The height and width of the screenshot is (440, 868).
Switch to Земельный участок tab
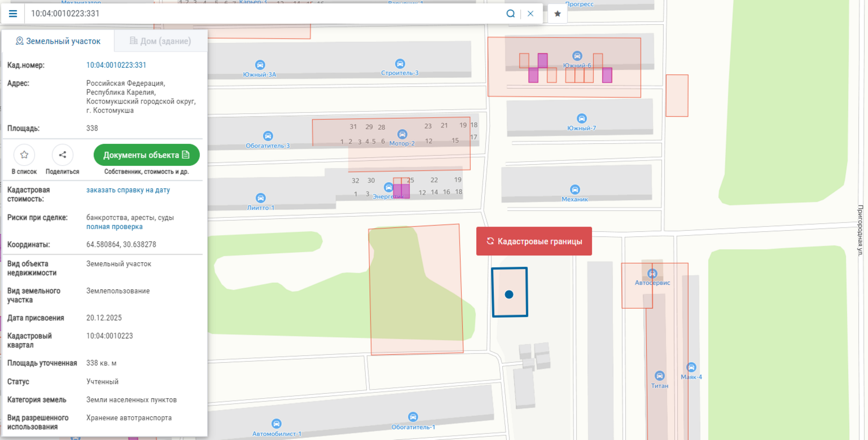point(58,41)
